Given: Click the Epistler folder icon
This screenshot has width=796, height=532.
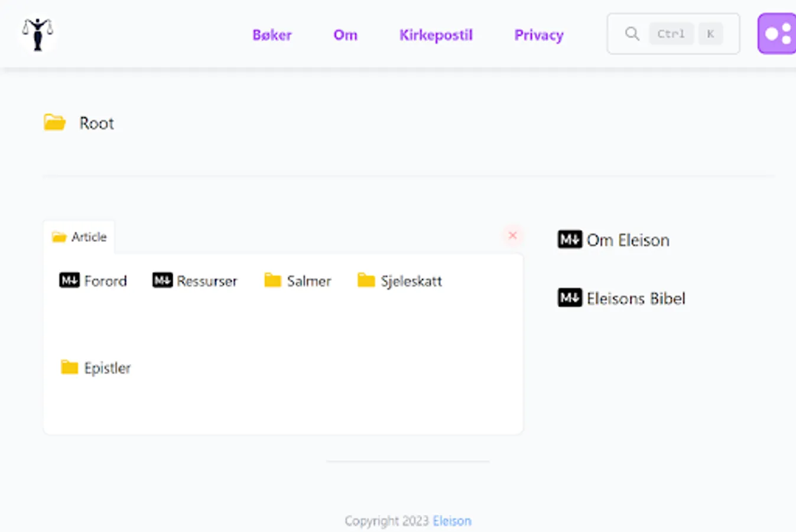Looking at the screenshot, I should click(70, 367).
